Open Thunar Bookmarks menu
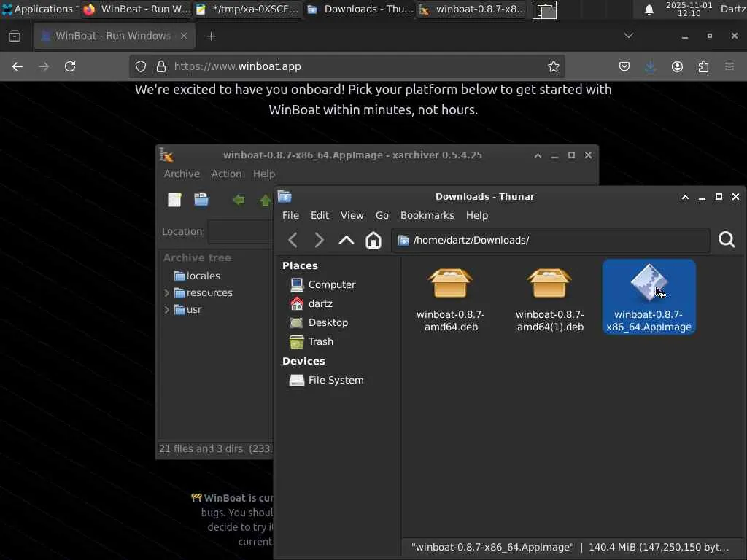Viewport: 747px width, 560px height. pos(427,215)
